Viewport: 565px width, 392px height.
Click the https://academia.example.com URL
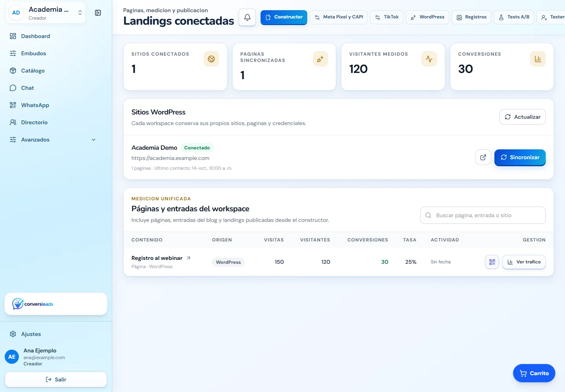click(x=170, y=158)
